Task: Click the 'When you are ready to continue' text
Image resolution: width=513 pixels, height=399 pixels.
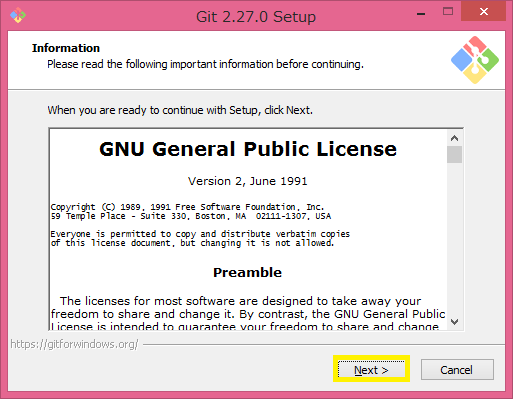Action: (180, 110)
